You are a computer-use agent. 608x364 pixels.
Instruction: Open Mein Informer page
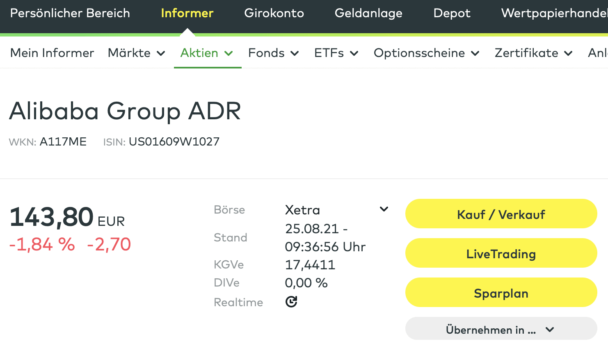click(52, 52)
